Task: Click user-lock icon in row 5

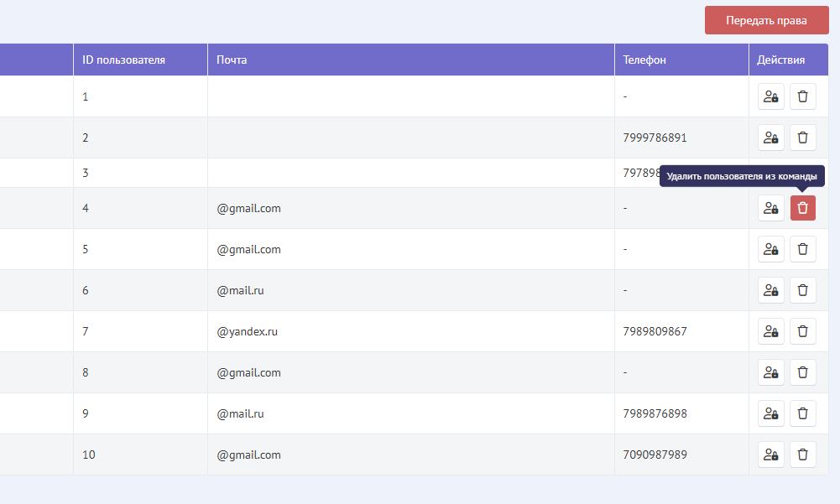Action: tap(770, 249)
